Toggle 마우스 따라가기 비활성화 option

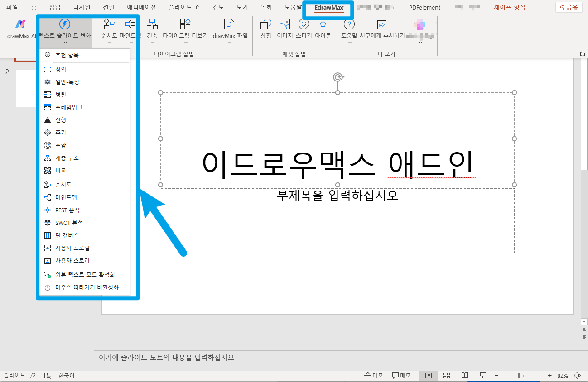point(85,287)
